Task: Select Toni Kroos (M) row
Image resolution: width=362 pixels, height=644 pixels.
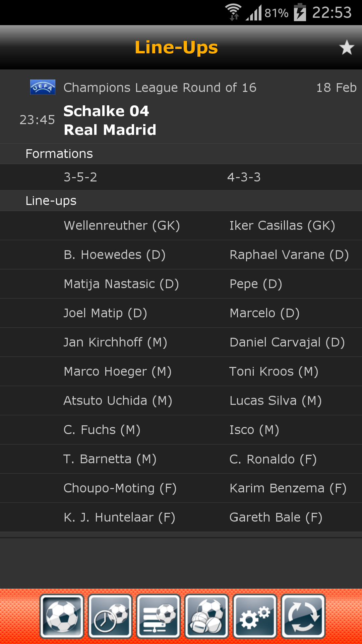Action: pyautogui.click(x=274, y=371)
